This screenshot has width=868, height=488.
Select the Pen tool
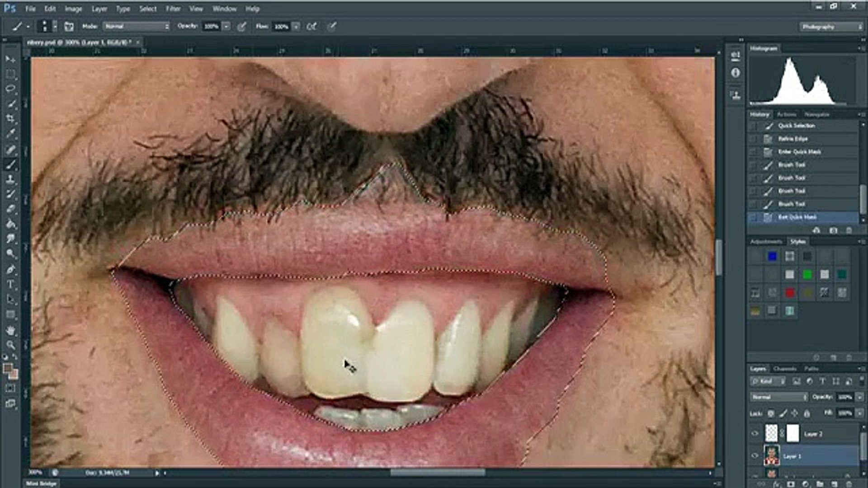point(11,270)
